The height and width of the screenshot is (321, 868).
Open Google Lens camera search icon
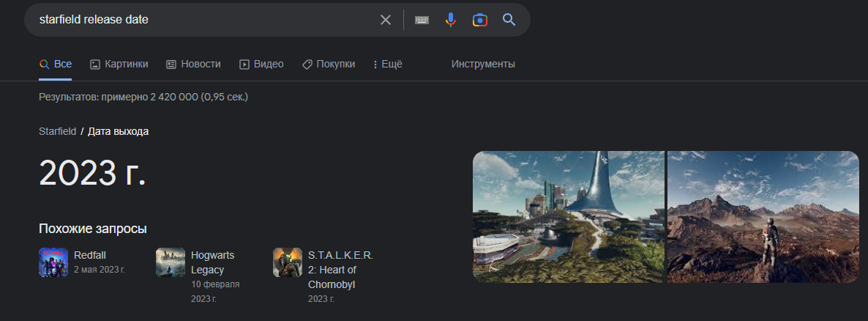(x=480, y=20)
